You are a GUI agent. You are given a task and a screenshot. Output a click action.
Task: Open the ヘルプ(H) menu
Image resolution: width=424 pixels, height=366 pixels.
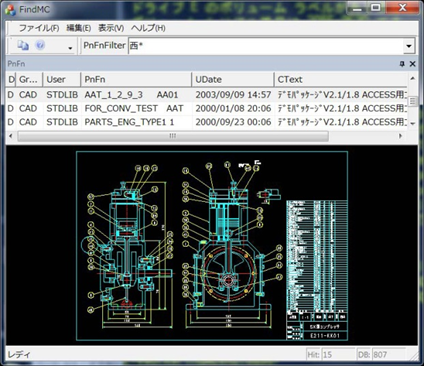coord(148,28)
